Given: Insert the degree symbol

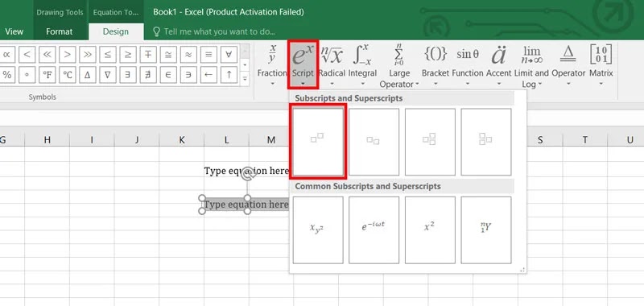Looking at the screenshot, I should tap(27, 75).
